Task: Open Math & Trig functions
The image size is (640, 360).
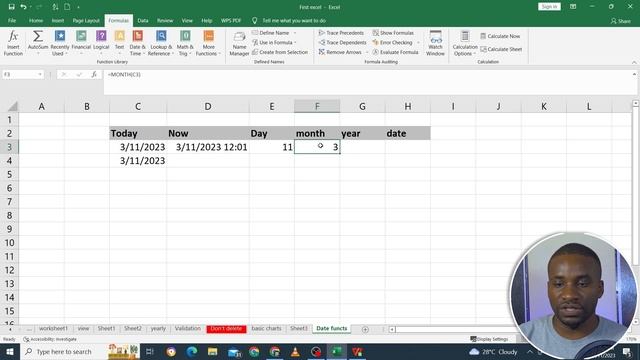Action: pyautogui.click(x=184, y=43)
